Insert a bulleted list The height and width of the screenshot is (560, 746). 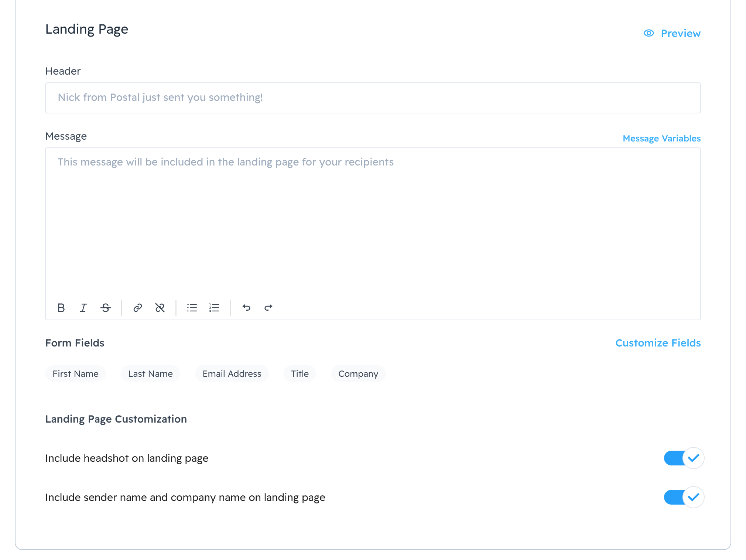point(192,308)
